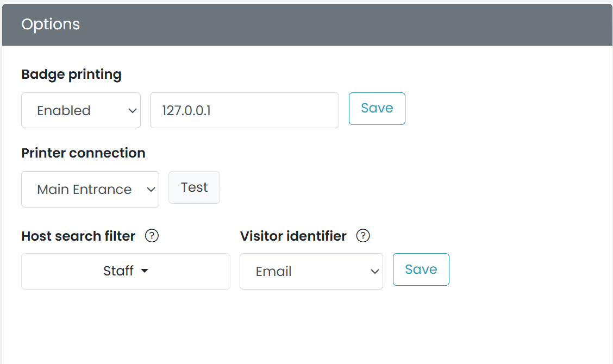Click the Host search filter help icon
This screenshot has height=364, width=613.
[x=153, y=236]
